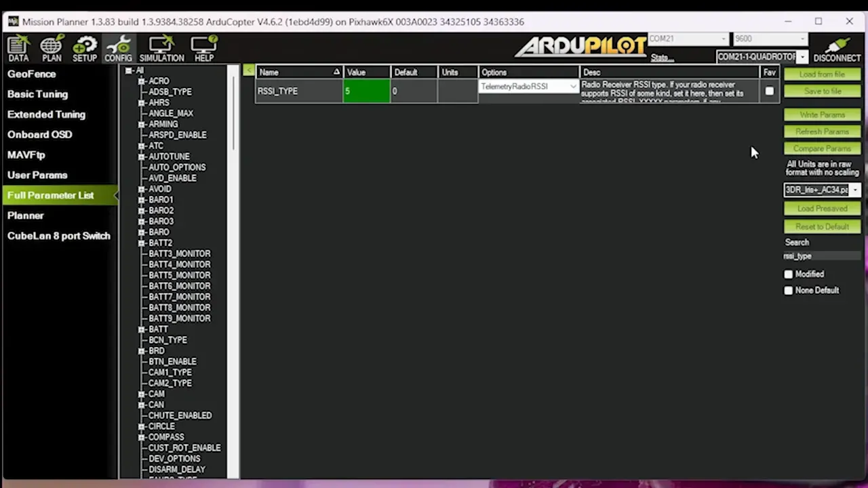Enable the Modified filter checkbox

pyautogui.click(x=788, y=274)
